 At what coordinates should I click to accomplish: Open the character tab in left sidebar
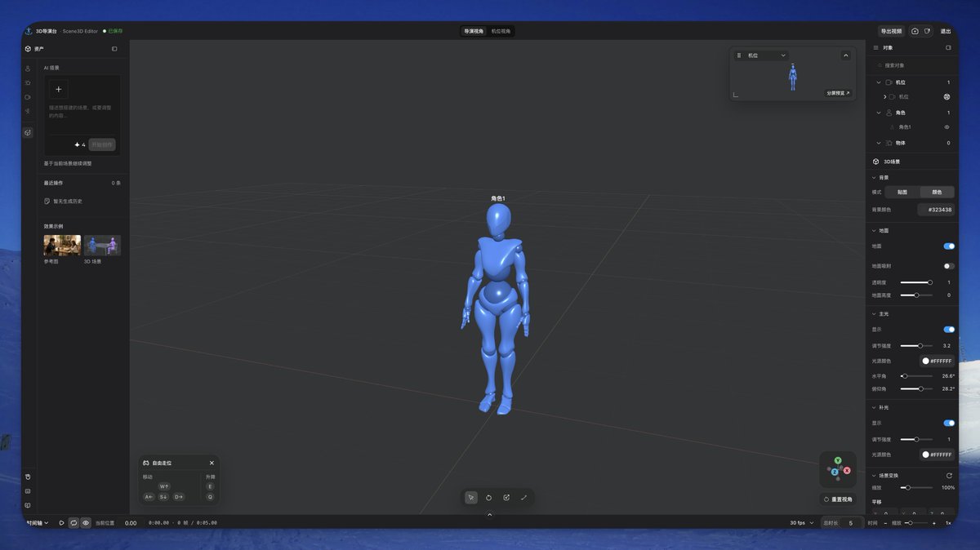pyautogui.click(x=28, y=69)
